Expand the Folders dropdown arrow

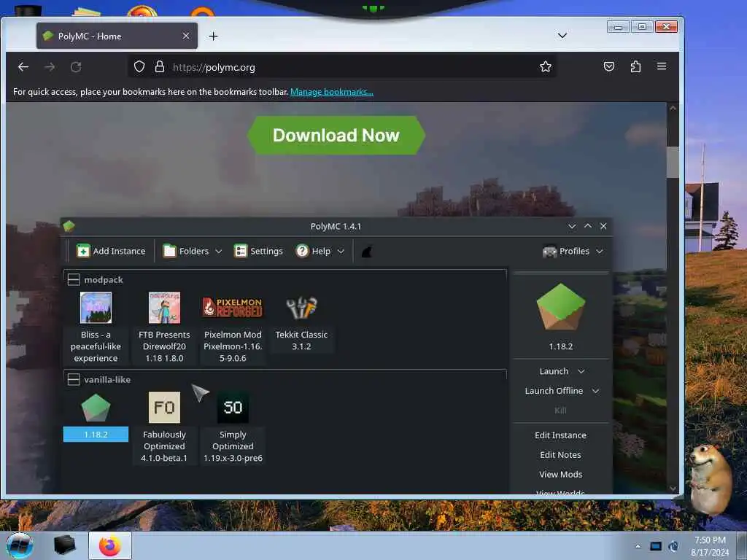pyautogui.click(x=218, y=252)
